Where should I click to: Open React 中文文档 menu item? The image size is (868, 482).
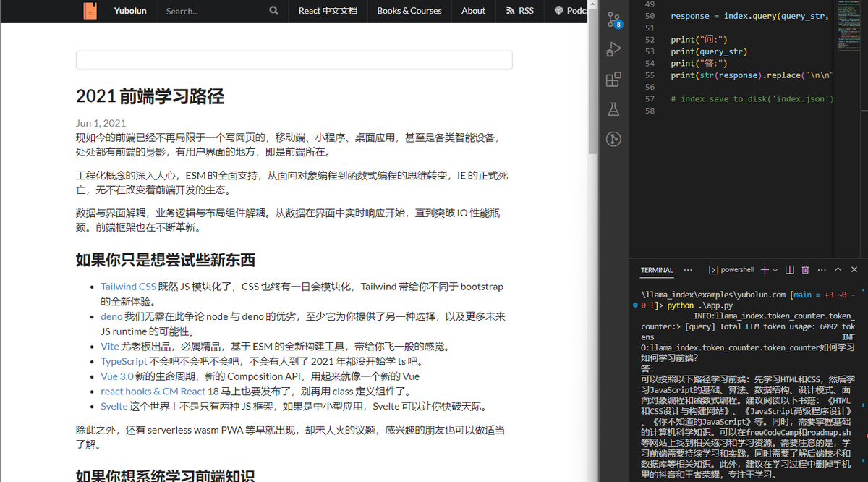point(328,11)
